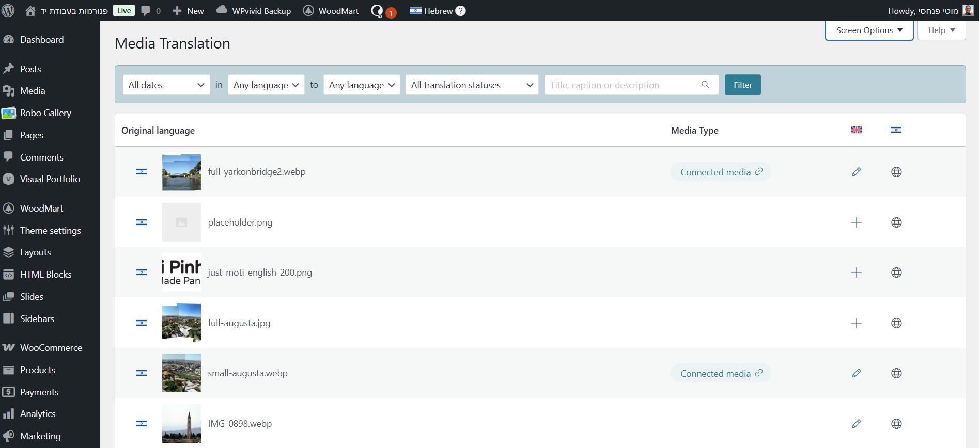Open WooCommerce in the sidebar menu
This screenshot has width=980, height=448.
pos(51,348)
